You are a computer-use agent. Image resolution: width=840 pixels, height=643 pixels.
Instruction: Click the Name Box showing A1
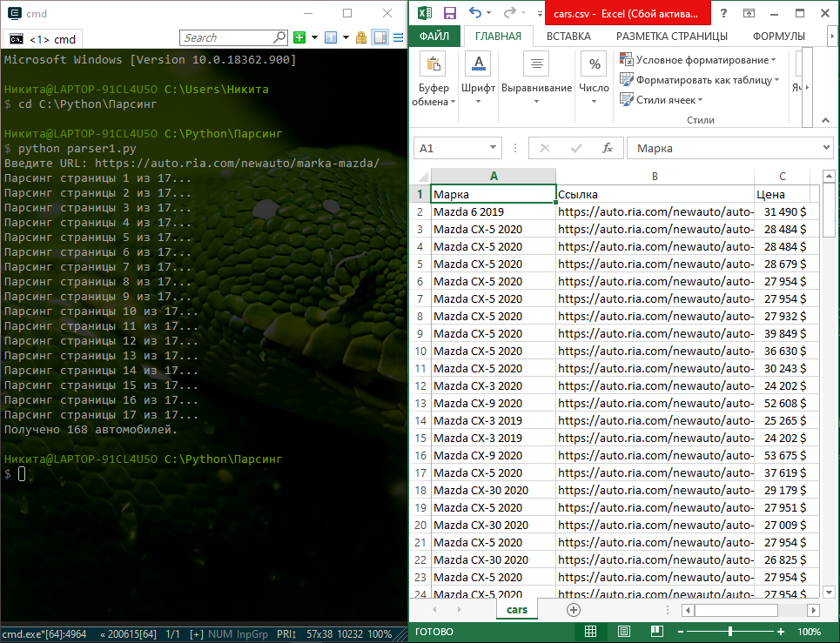click(451, 148)
